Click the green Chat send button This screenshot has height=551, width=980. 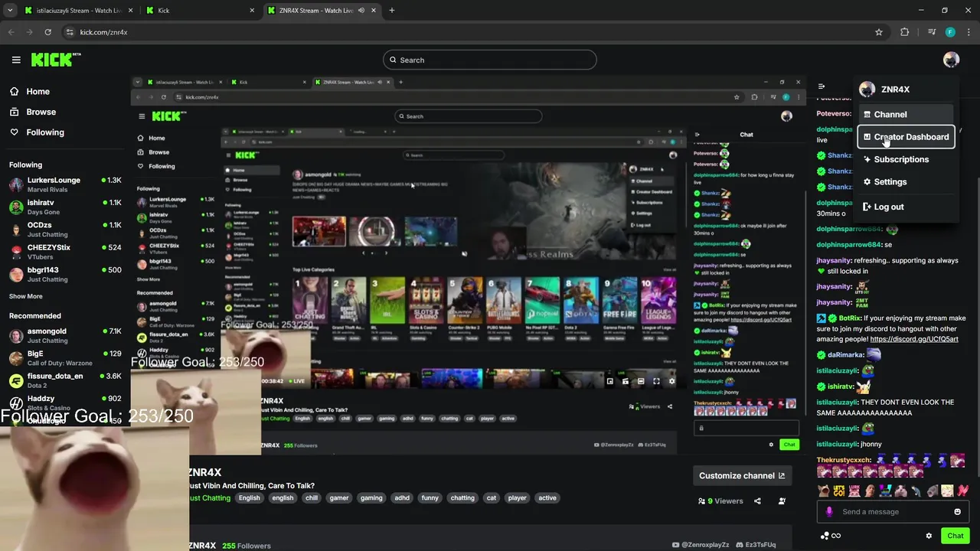(955, 536)
